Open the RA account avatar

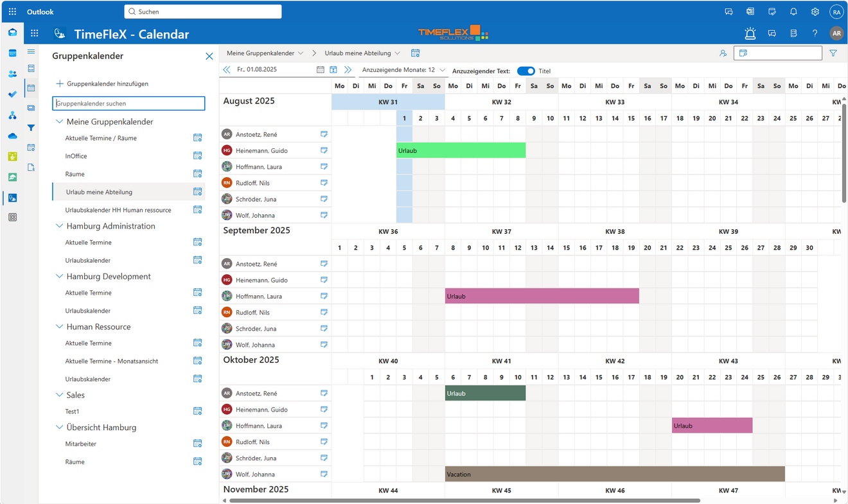point(836,12)
